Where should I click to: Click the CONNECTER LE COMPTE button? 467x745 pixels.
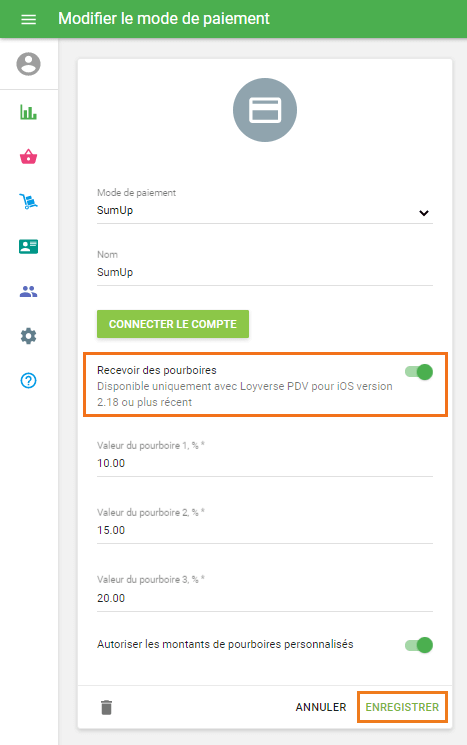(173, 324)
